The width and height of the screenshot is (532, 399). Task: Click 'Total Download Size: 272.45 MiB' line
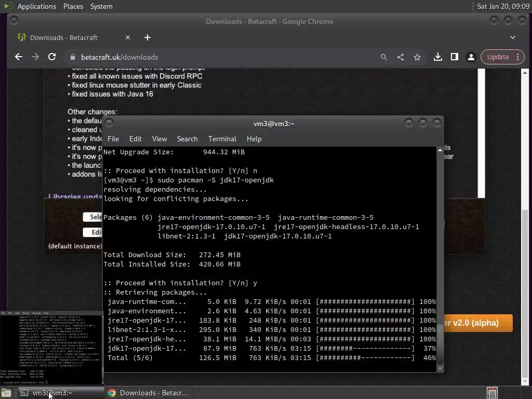coord(171,255)
